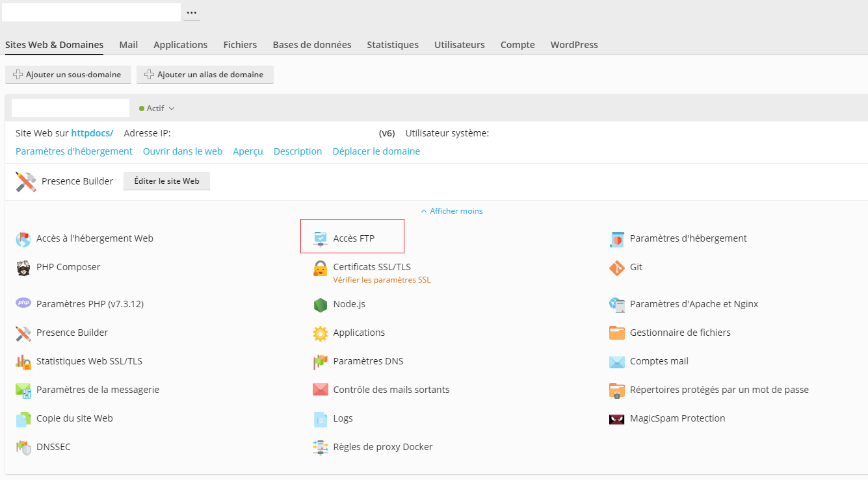Click the Git icon
Viewport: 868px width, 480px height.
617,268
